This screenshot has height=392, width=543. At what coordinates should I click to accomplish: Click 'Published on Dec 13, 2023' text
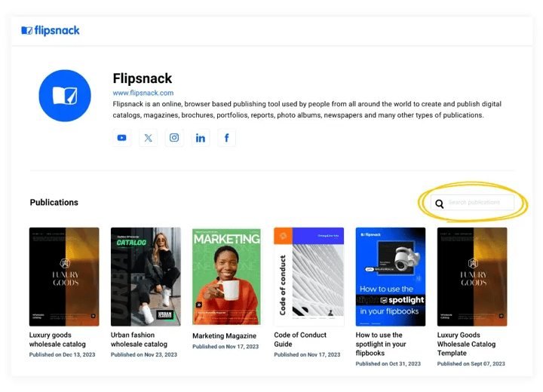tap(62, 354)
